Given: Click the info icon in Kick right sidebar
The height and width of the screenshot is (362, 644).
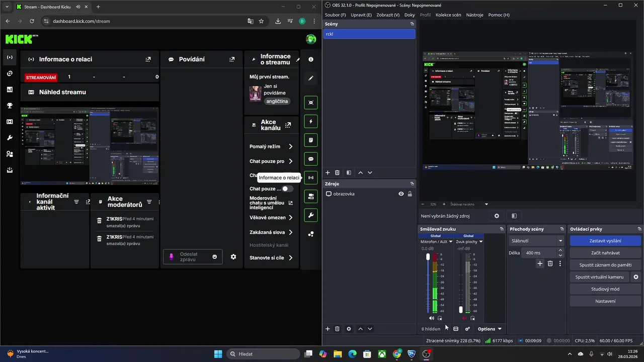Looking at the screenshot, I should tap(311, 59).
